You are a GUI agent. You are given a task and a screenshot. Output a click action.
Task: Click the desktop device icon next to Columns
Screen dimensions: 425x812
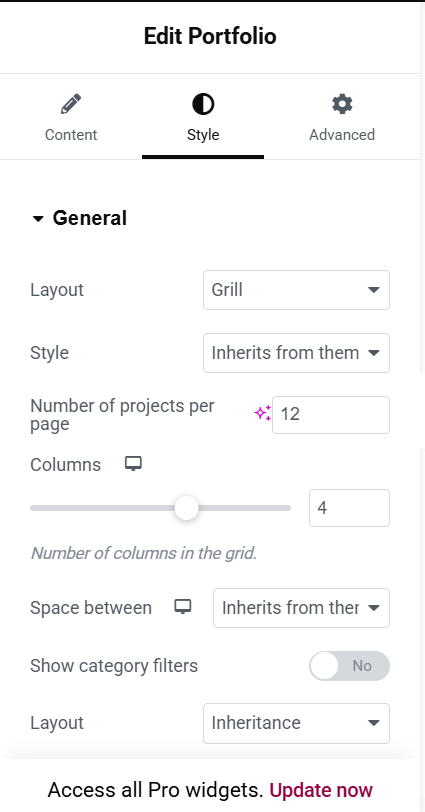(x=134, y=463)
